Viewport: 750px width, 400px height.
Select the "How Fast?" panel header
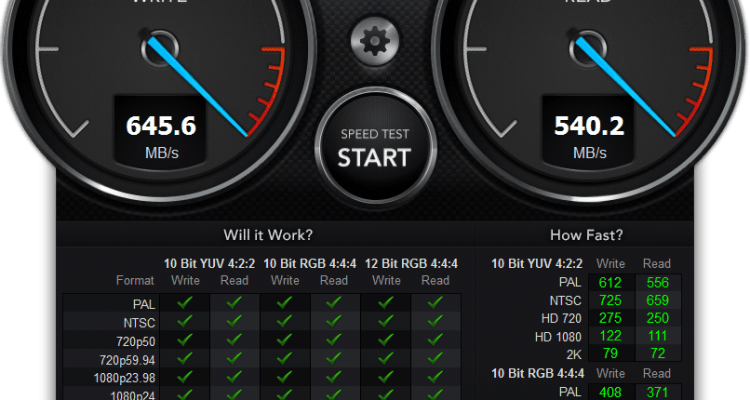pyautogui.click(x=586, y=235)
